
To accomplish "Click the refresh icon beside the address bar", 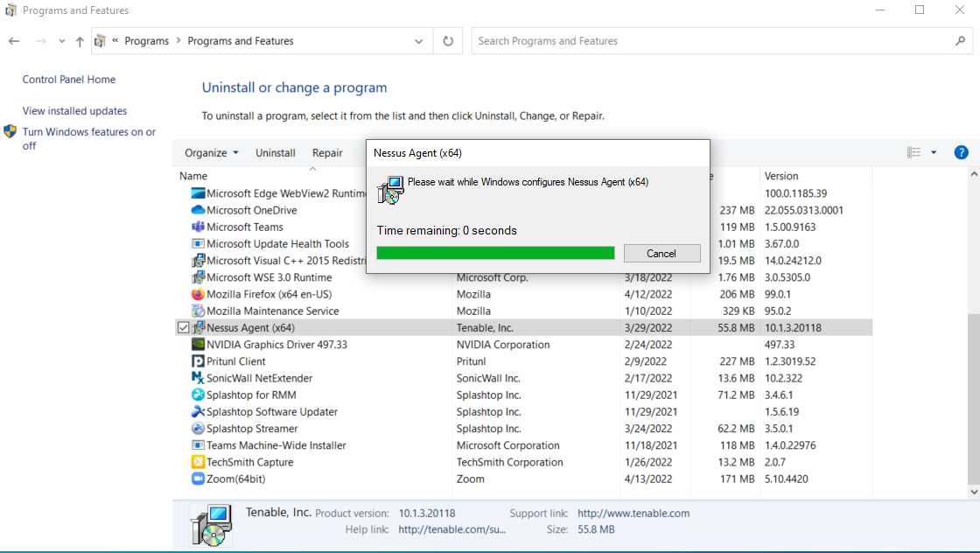I will (x=447, y=40).
